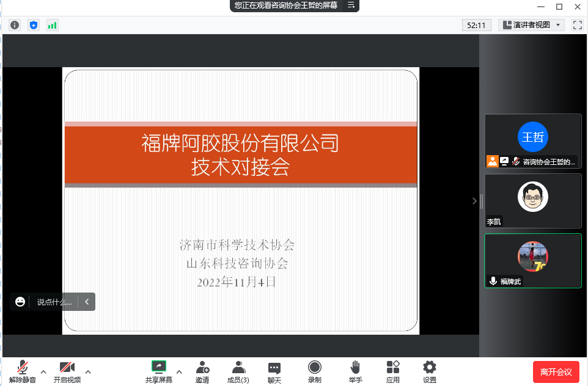Collapse the 说点什么 message bar
Viewport: 588px width, 386px height.
pos(87,301)
